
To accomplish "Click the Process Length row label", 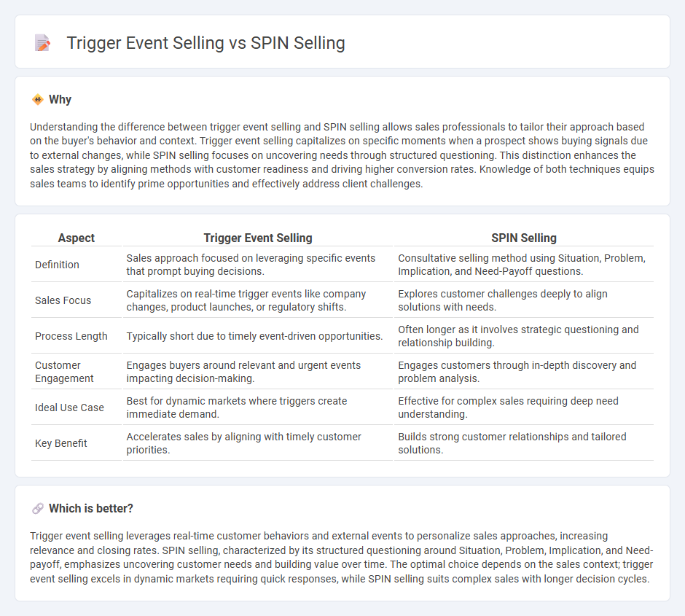I will [x=71, y=336].
